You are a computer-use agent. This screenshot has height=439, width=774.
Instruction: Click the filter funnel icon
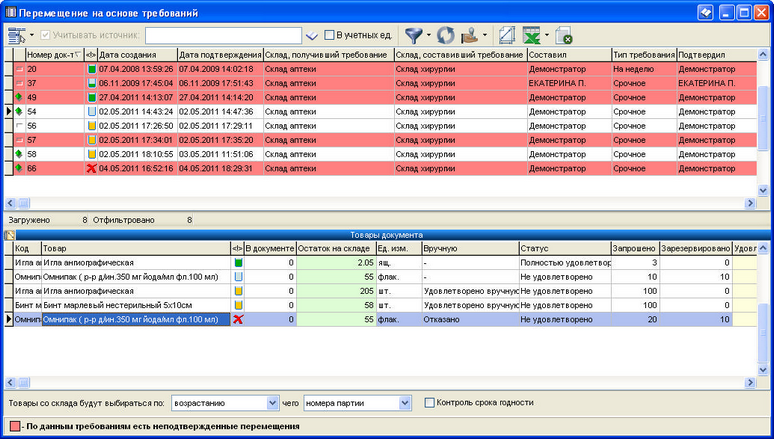pyautogui.click(x=414, y=35)
